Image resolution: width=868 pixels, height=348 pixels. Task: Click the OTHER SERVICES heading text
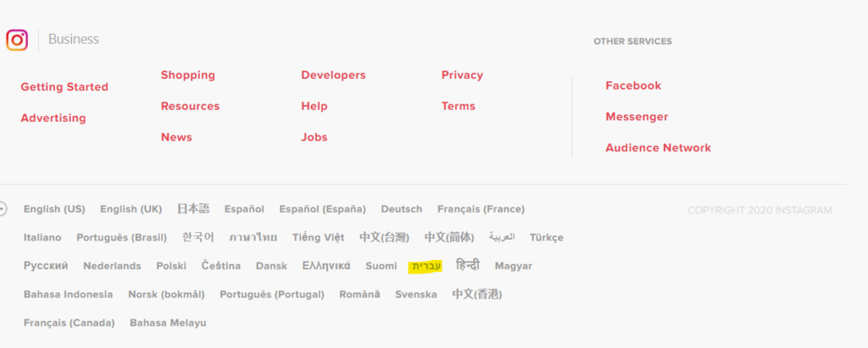[632, 41]
